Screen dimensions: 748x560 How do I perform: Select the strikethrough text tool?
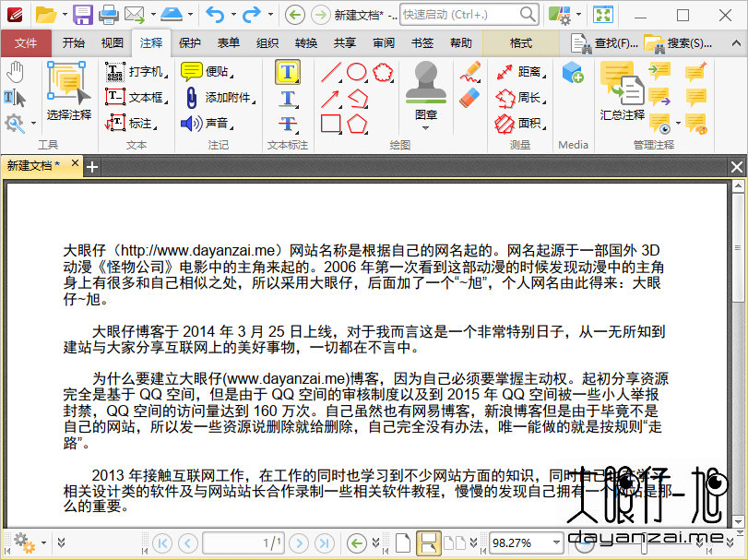[288, 124]
